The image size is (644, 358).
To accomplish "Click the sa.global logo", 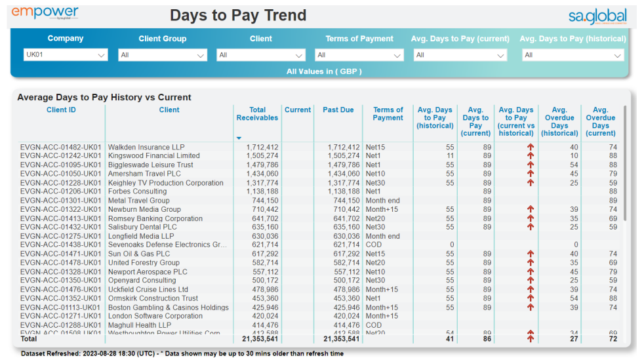I will [597, 16].
